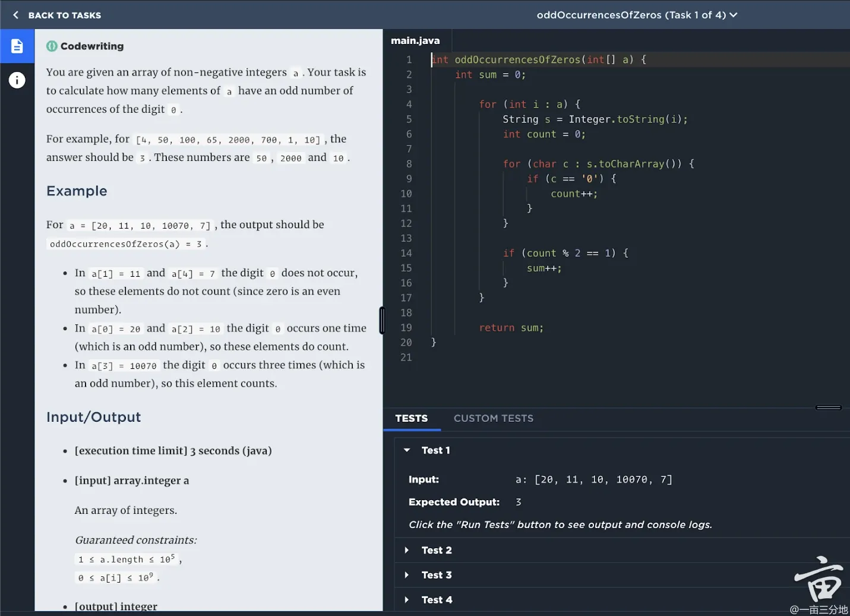Click the '1 ≤ a.length ≤ 10^5' constraint
850x616 pixels.
tap(127, 559)
